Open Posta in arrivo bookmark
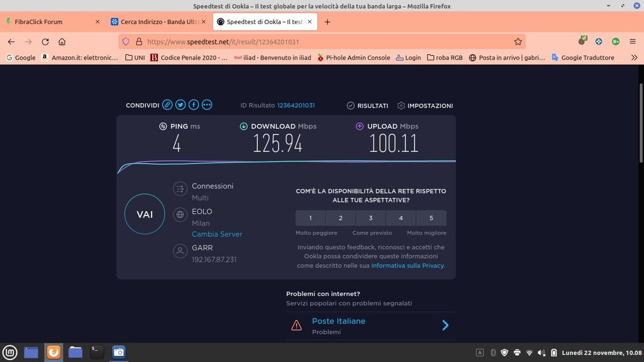This screenshot has width=644, height=362. click(508, 57)
